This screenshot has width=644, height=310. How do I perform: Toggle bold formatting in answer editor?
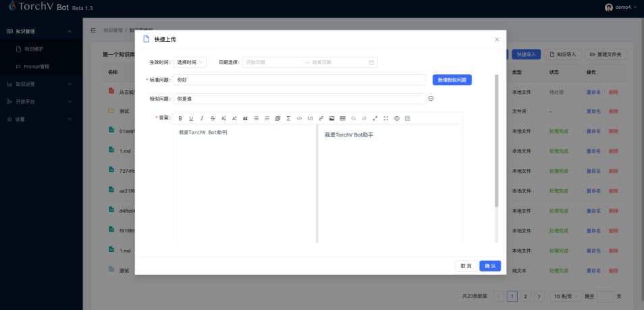tap(180, 118)
